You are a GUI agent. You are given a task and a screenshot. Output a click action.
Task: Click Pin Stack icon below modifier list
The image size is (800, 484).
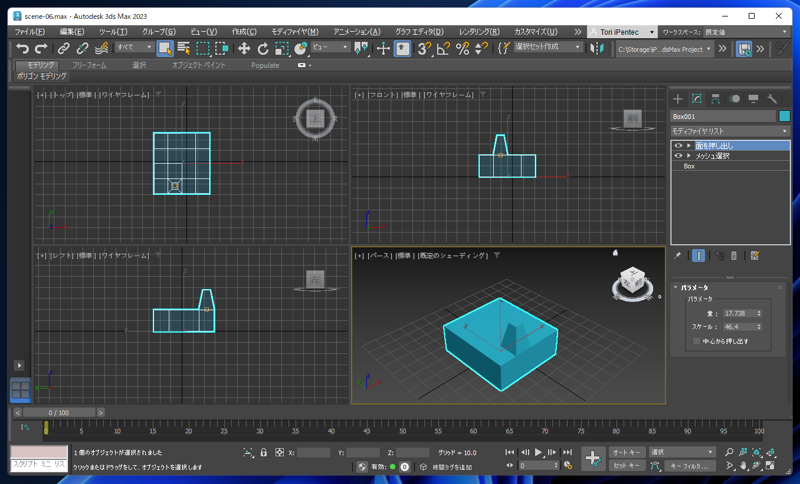point(678,256)
